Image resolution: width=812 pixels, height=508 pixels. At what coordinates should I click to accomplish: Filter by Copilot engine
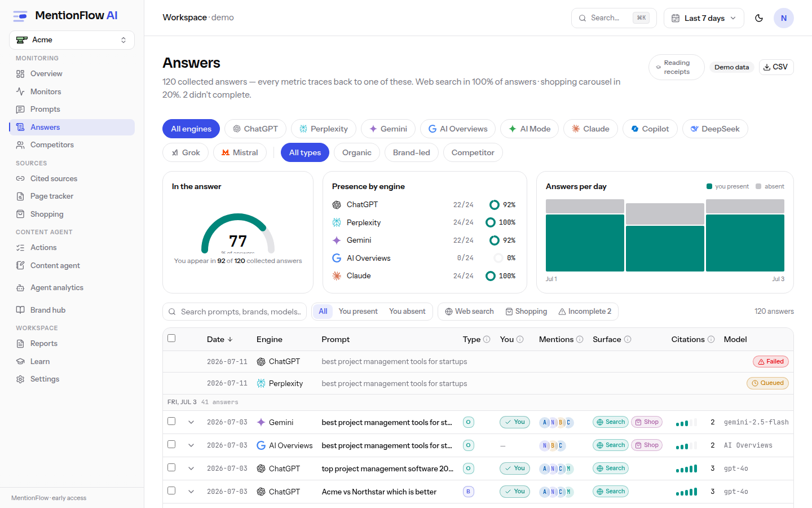pyautogui.click(x=650, y=129)
